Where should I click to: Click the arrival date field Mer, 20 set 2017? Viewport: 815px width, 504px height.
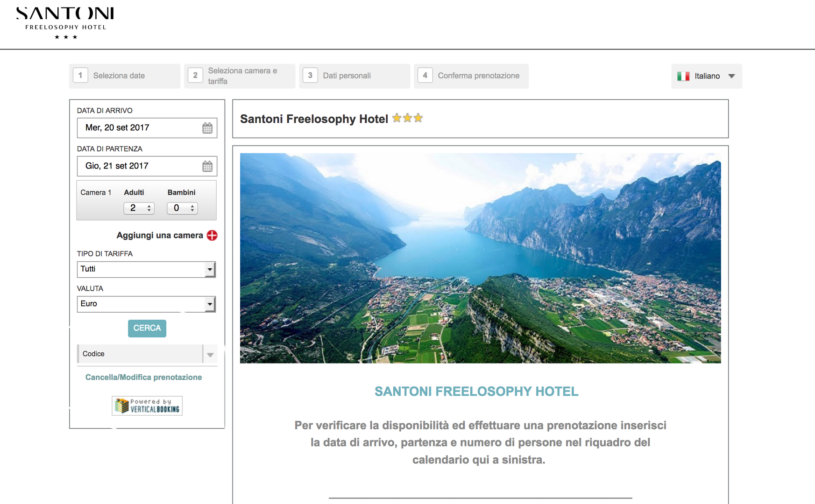tap(147, 128)
